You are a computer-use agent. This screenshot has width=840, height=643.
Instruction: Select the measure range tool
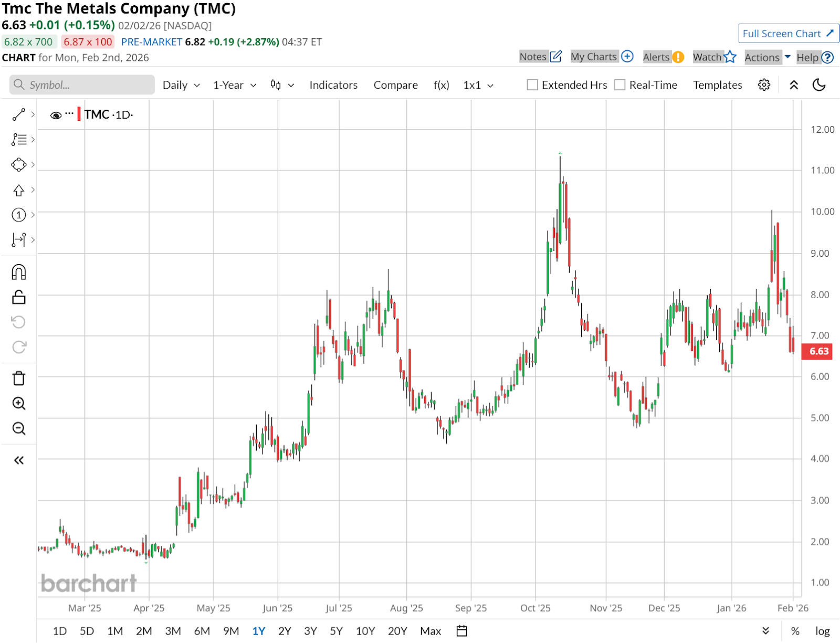pos(18,240)
